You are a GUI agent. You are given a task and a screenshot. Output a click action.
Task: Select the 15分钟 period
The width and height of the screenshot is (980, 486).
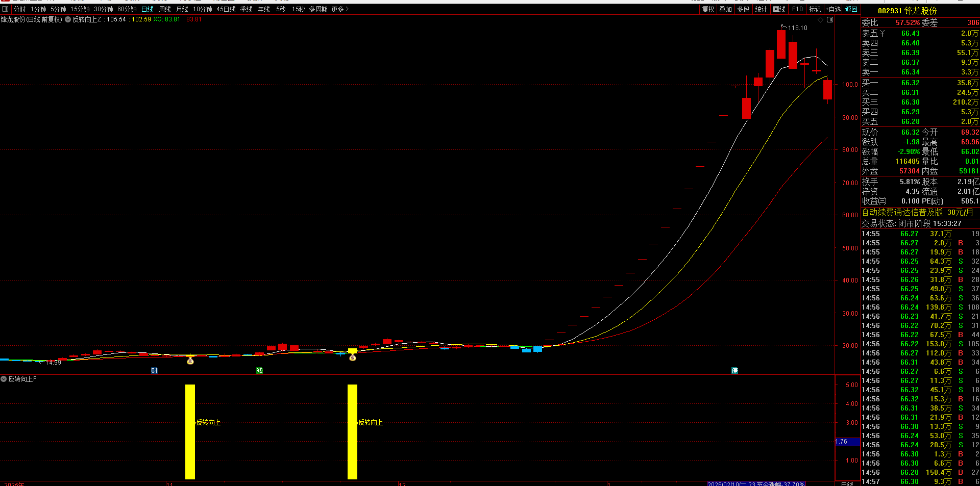tap(80, 9)
